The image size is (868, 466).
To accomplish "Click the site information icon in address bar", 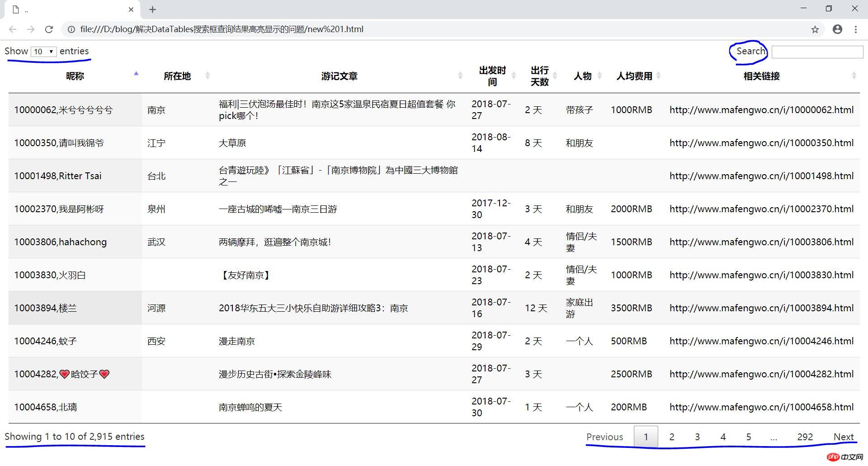I will tap(71, 29).
